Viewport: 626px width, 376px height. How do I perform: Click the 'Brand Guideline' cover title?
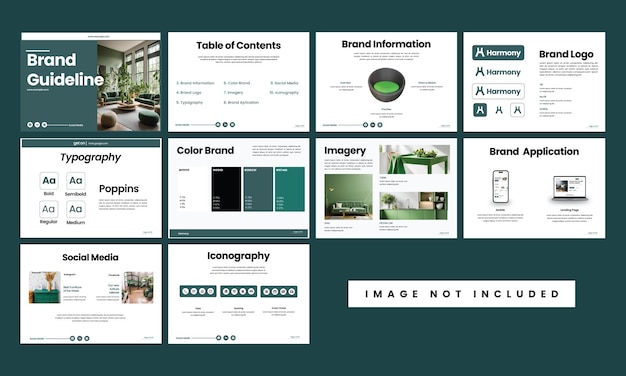point(65,69)
